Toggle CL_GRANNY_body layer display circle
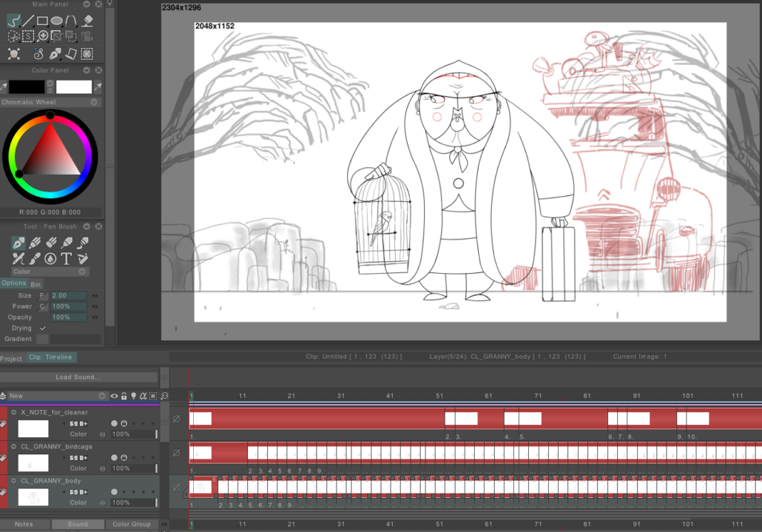This screenshot has height=532, width=762. click(x=114, y=492)
